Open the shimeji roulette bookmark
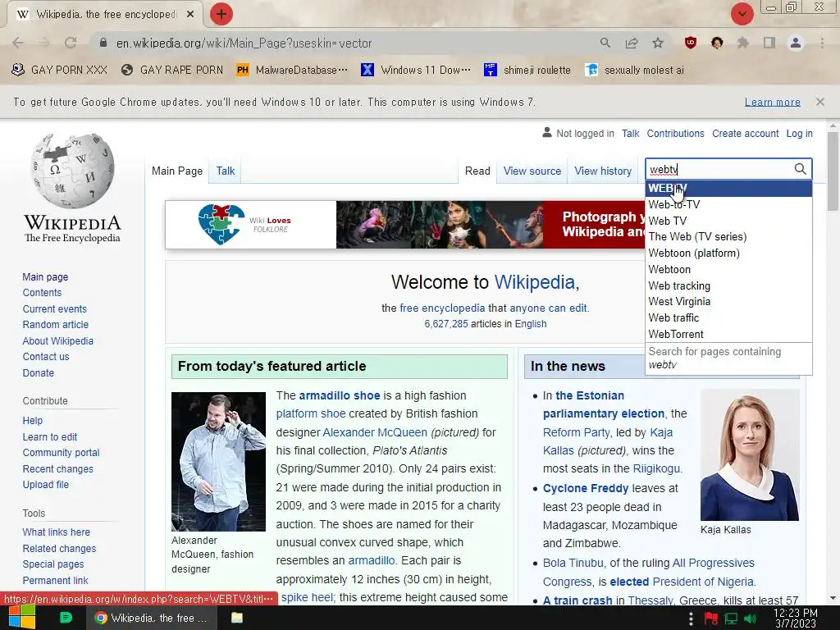This screenshot has width=840, height=630. (527, 70)
